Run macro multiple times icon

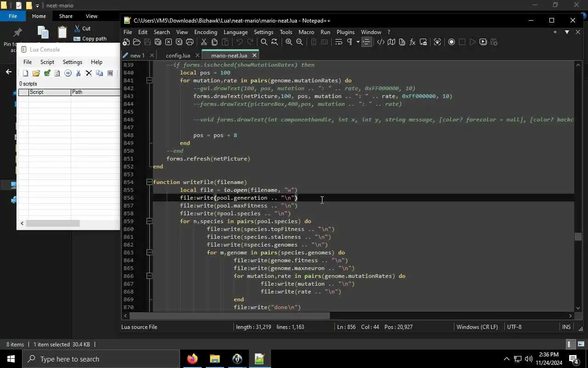[483, 42]
